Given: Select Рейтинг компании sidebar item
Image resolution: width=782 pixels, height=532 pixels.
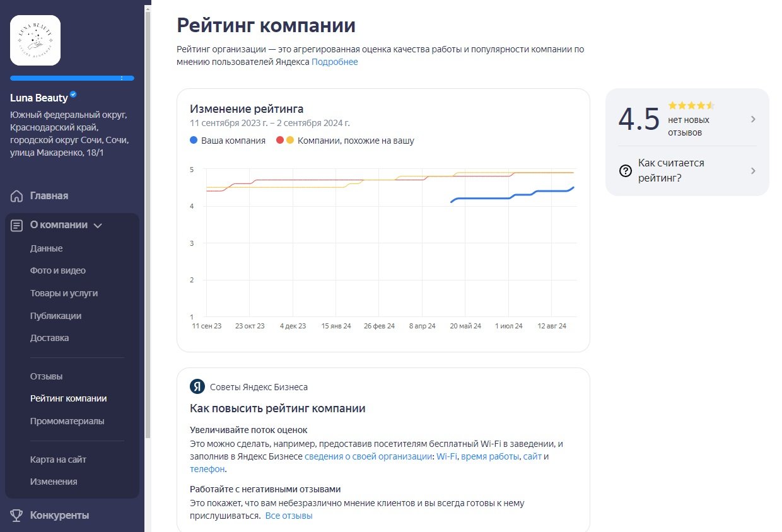Looking at the screenshot, I should point(69,398).
